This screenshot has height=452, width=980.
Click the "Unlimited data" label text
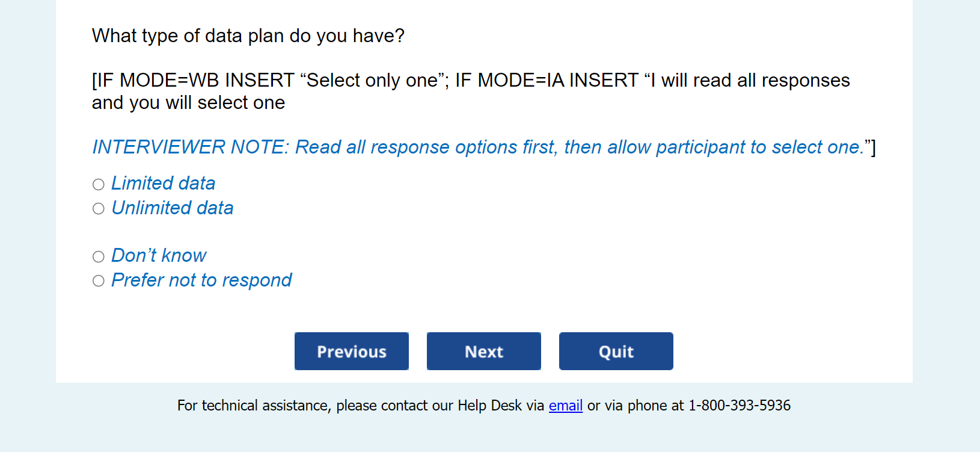173,208
